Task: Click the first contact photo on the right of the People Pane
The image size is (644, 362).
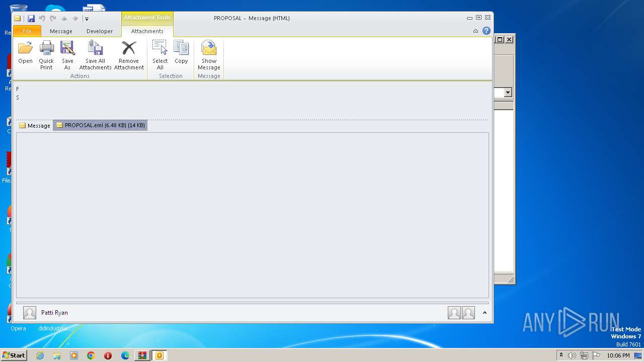Action: pyautogui.click(x=454, y=313)
